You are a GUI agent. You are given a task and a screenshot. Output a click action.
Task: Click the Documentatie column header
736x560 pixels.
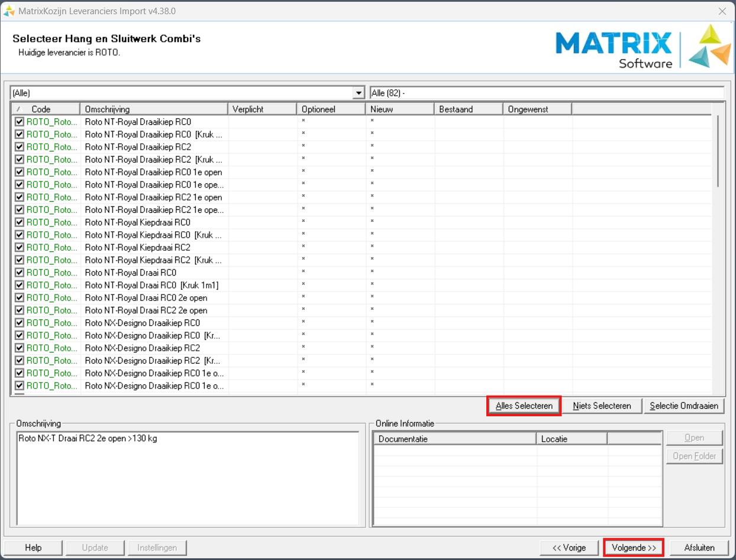[x=455, y=439]
